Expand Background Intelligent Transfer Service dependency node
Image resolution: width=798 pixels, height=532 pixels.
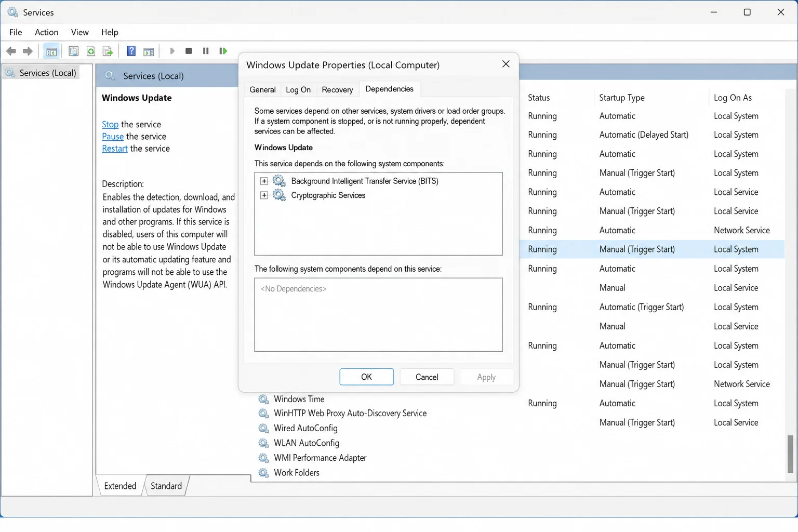coord(264,181)
